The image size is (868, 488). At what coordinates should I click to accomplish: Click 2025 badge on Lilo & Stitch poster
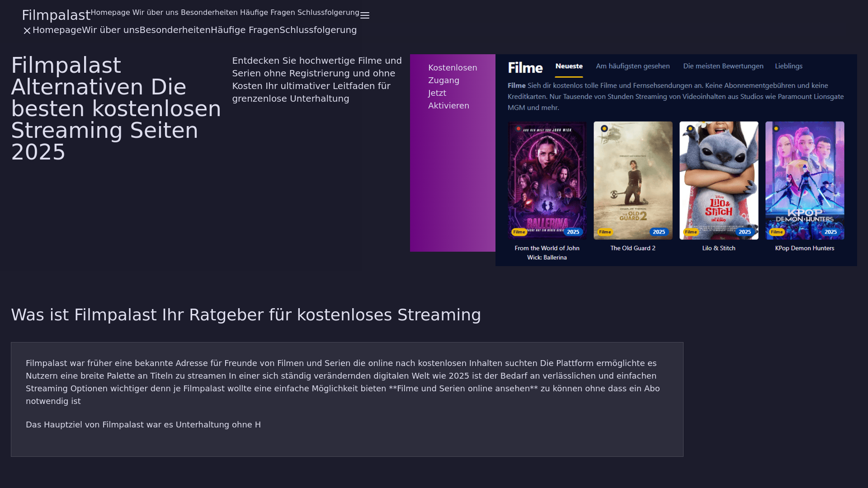click(745, 232)
